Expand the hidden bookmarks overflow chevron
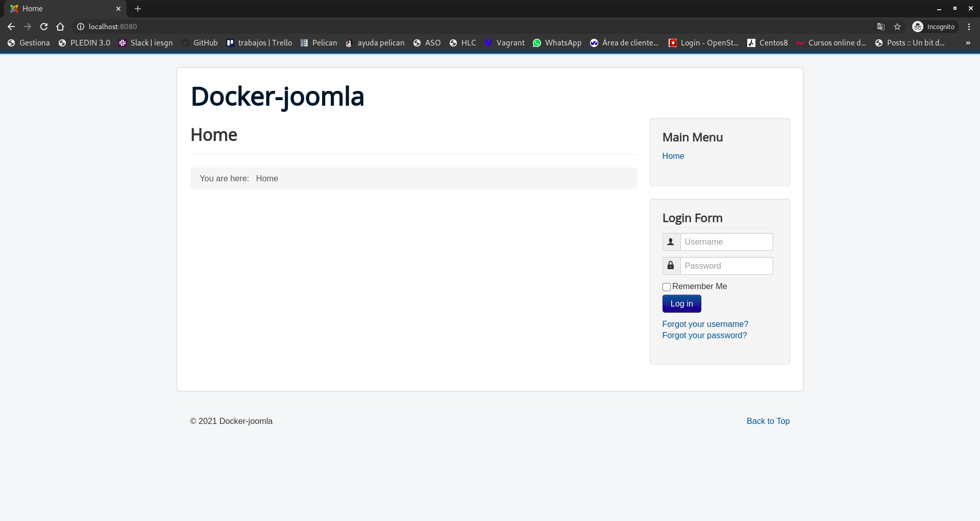Image resolution: width=980 pixels, height=521 pixels. [968, 43]
